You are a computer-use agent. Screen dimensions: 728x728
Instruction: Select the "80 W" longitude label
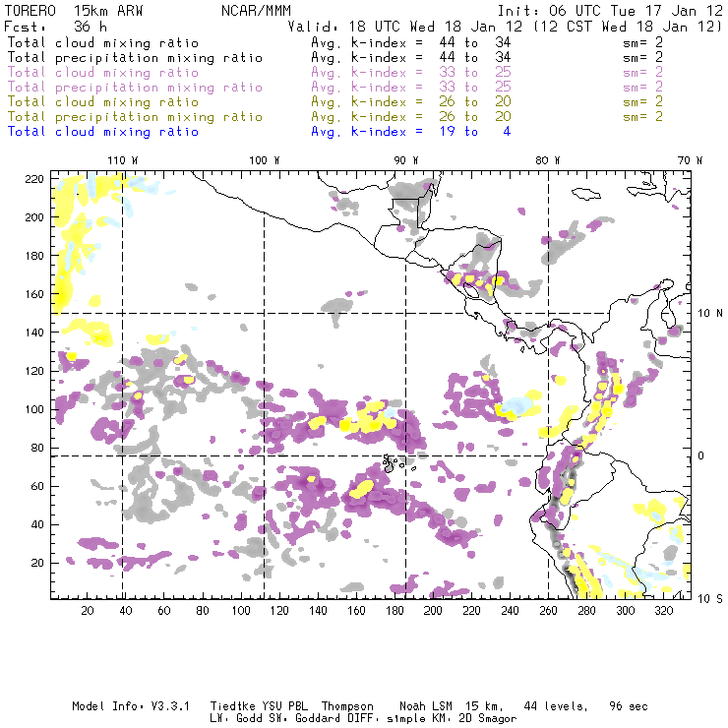[547, 160]
